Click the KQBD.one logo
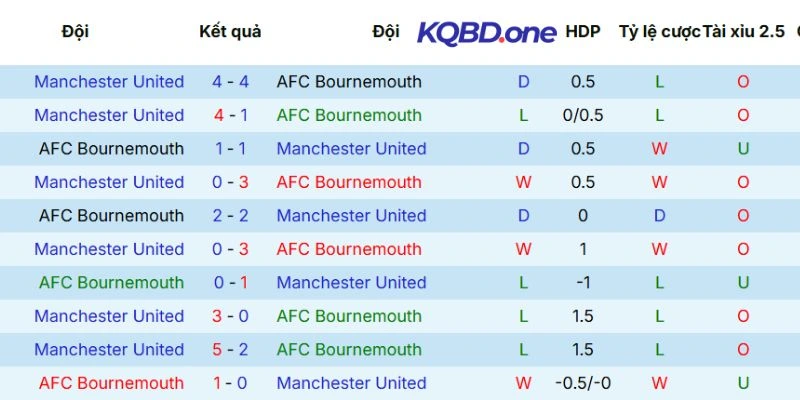The image size is (800, 400). pos(486,32)
